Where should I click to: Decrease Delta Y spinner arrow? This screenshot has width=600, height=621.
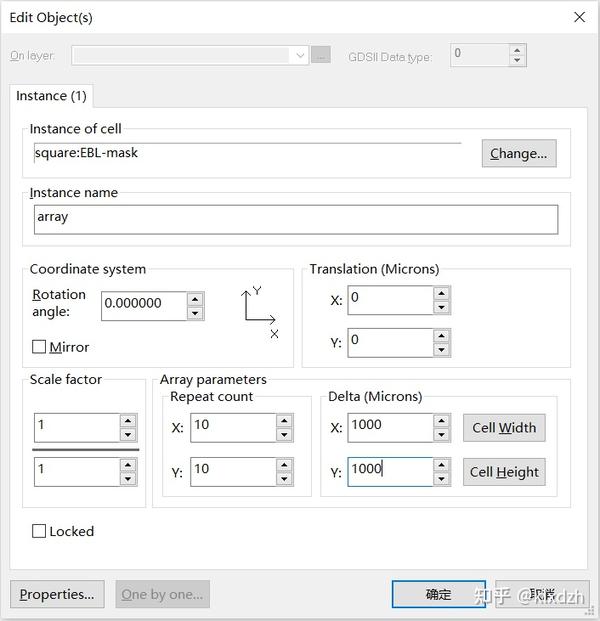(442, 479)
